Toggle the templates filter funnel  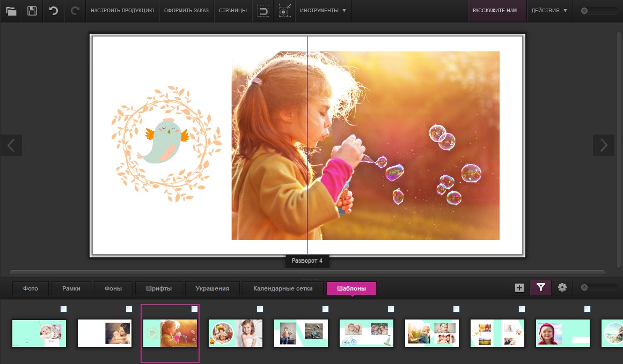[541, 288]
